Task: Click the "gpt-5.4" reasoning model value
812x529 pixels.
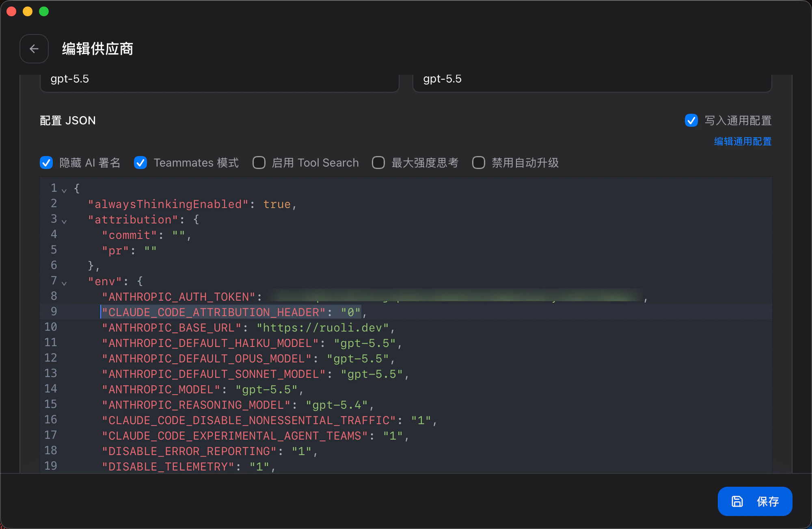Action: click(x=337, y=405)
